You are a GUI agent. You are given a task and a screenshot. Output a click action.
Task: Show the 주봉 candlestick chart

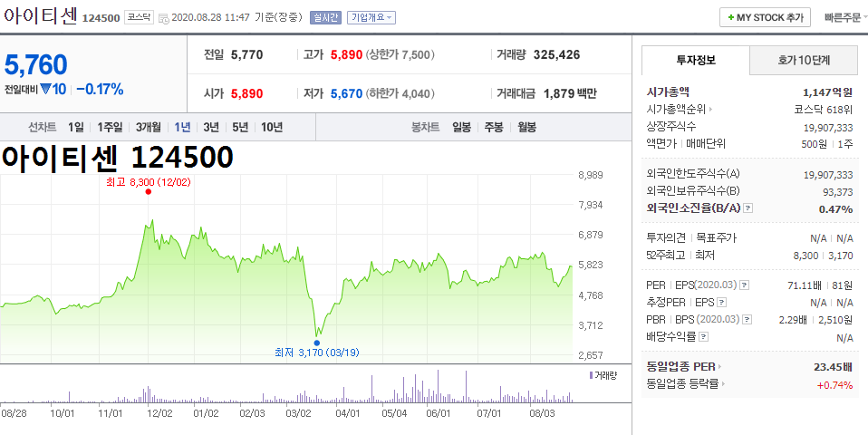[493, 127]
